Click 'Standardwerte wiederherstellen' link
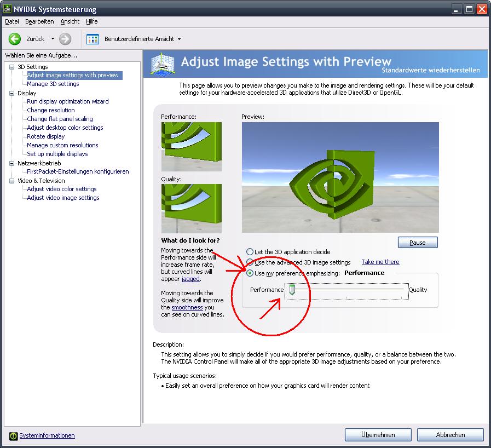The image size is (491, 448). tap(431, 70)
